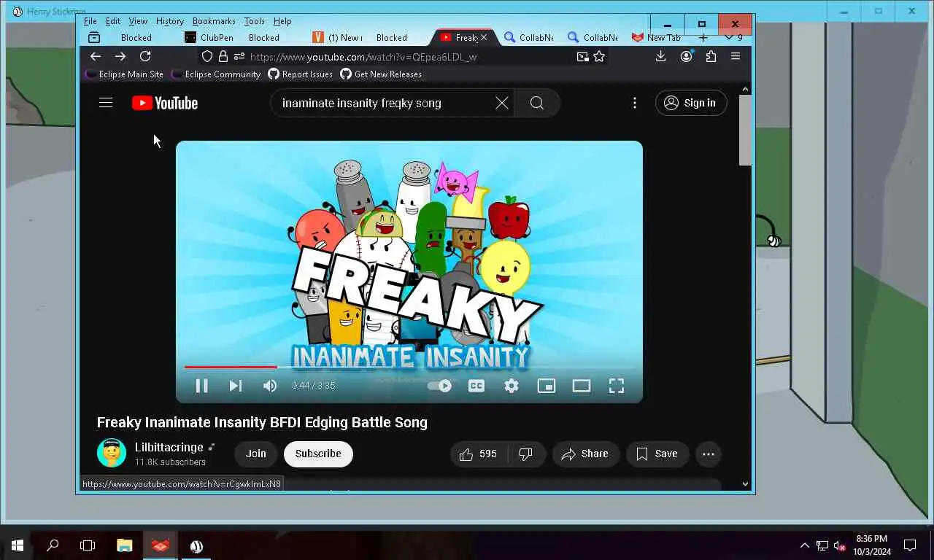Open the Edit menu
This screenshot has width=934, height=560.
(113, 21)
